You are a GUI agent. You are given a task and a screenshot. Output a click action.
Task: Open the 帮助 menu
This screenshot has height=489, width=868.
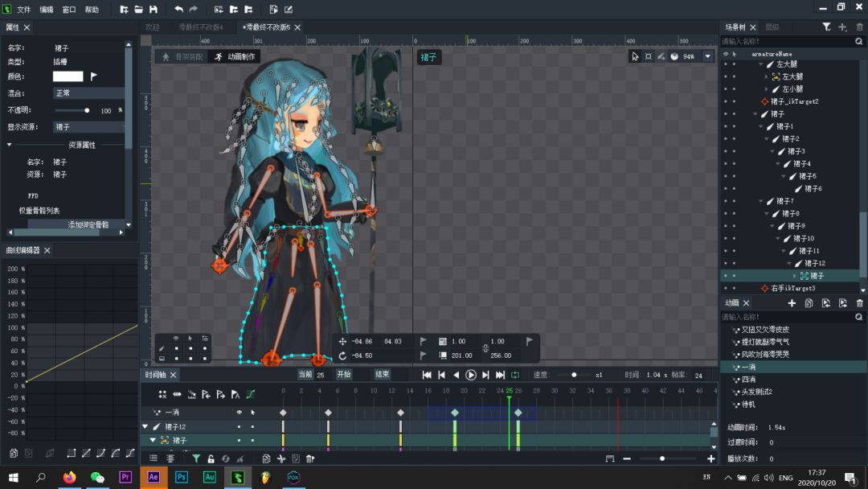tap(92, 10)
